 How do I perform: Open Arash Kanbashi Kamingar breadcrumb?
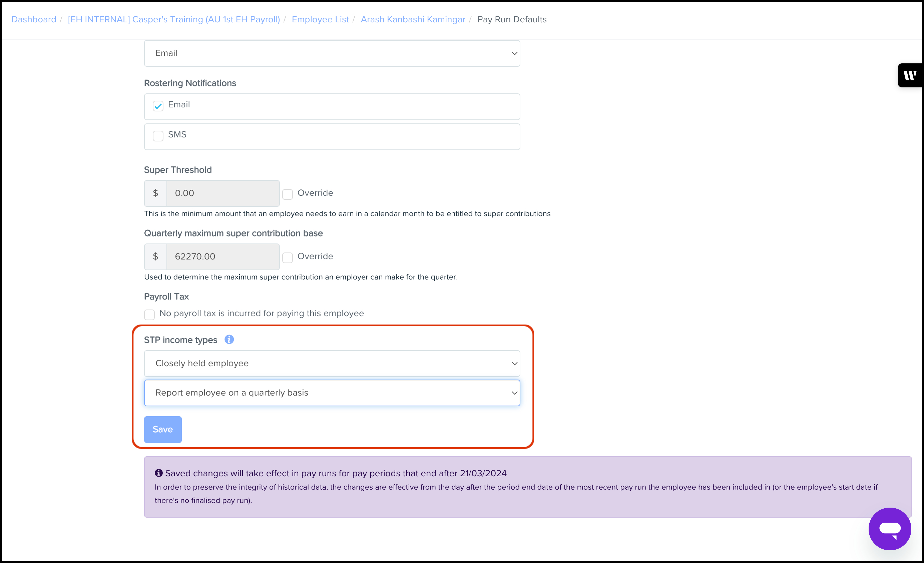413,19
